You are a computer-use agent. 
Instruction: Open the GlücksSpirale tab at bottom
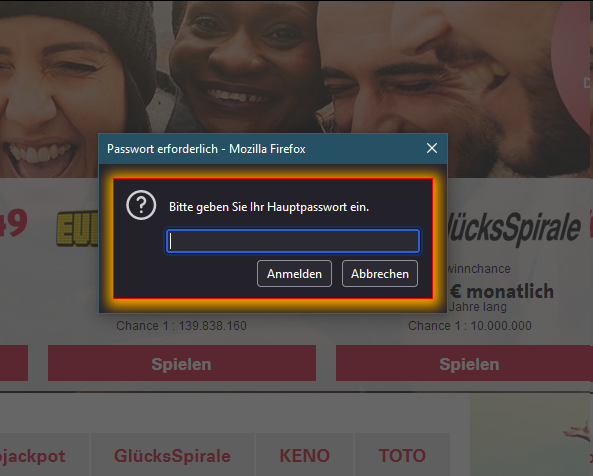tap(172, 455)
